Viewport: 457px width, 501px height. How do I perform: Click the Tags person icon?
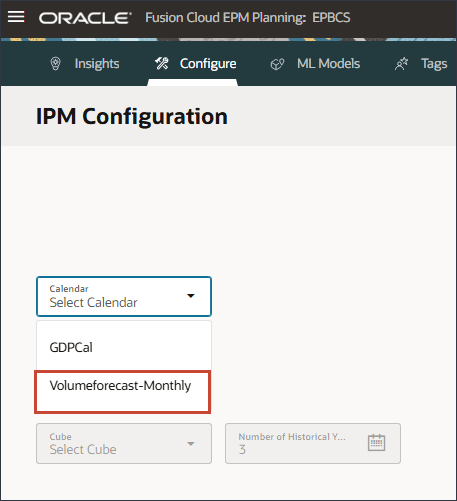tap(401, 64)
